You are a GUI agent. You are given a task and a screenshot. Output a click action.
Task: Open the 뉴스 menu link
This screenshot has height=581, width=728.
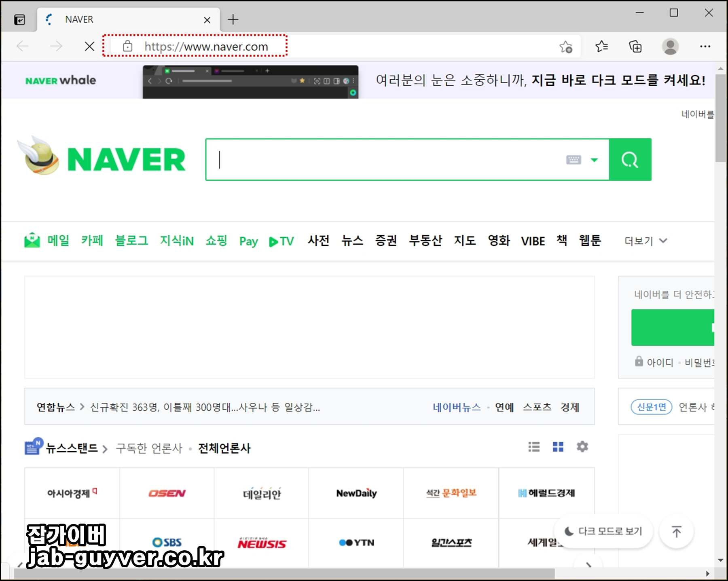[352, 241]
